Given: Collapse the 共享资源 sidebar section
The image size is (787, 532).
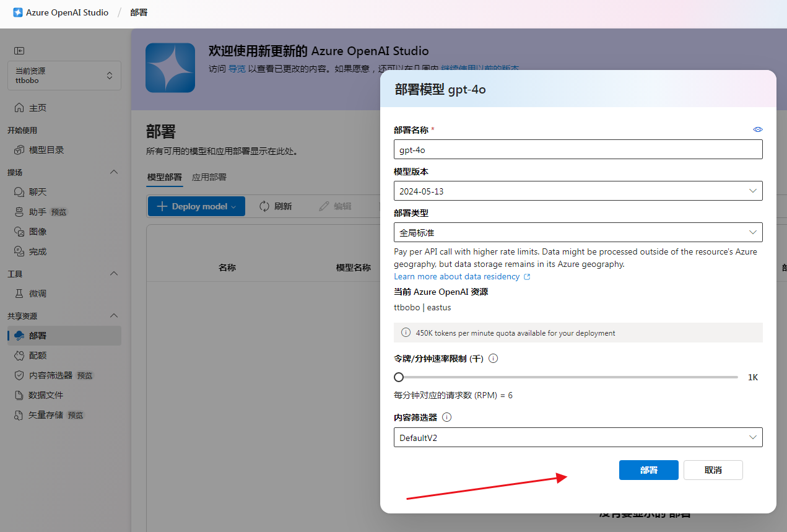Looking at the screenshot, I should coord(114,315).
